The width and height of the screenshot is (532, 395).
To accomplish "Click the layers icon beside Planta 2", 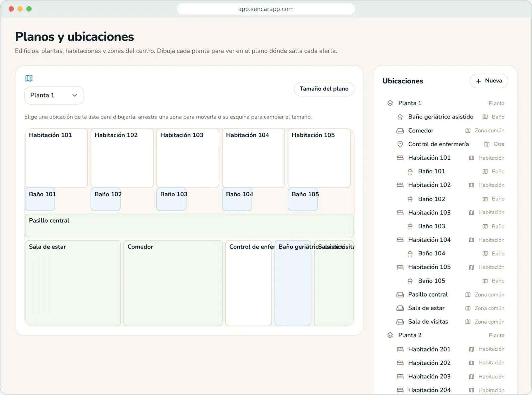I will click(x=390, y=335).
